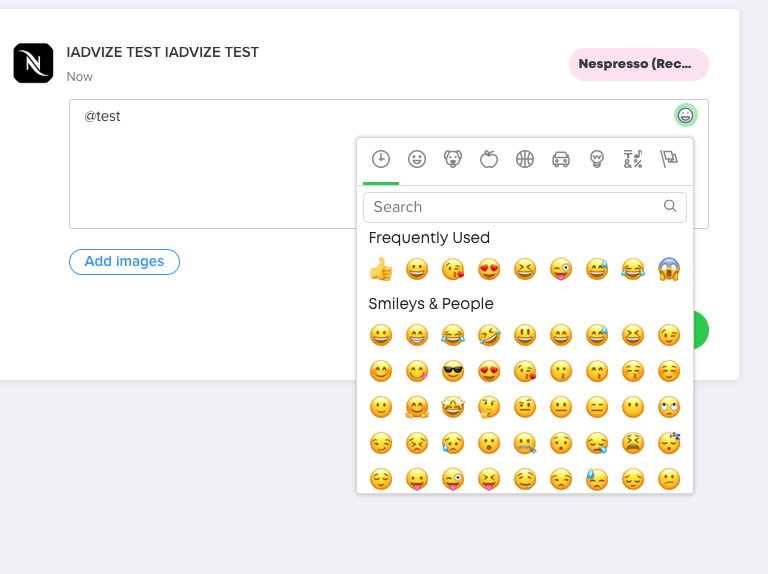Open the Activity basketball category tab
768x574 pixels.
[525, 159]
